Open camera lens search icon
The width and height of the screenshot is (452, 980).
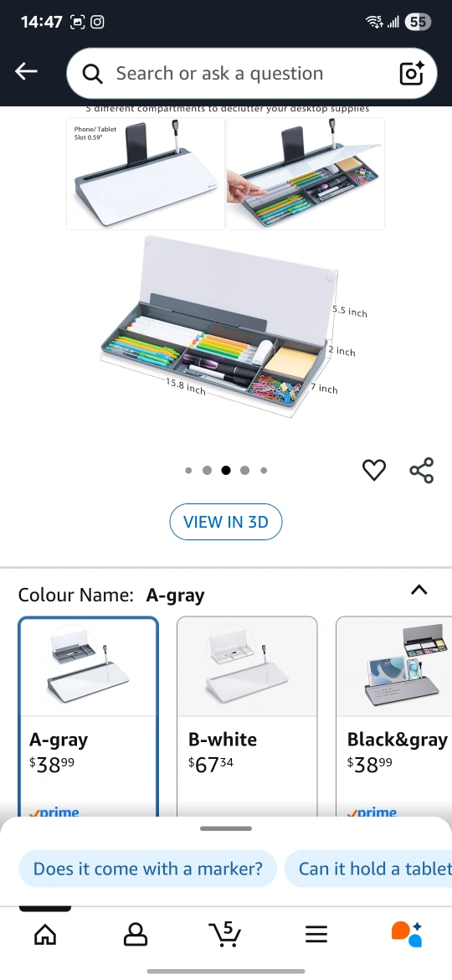(x=412, y=73)
